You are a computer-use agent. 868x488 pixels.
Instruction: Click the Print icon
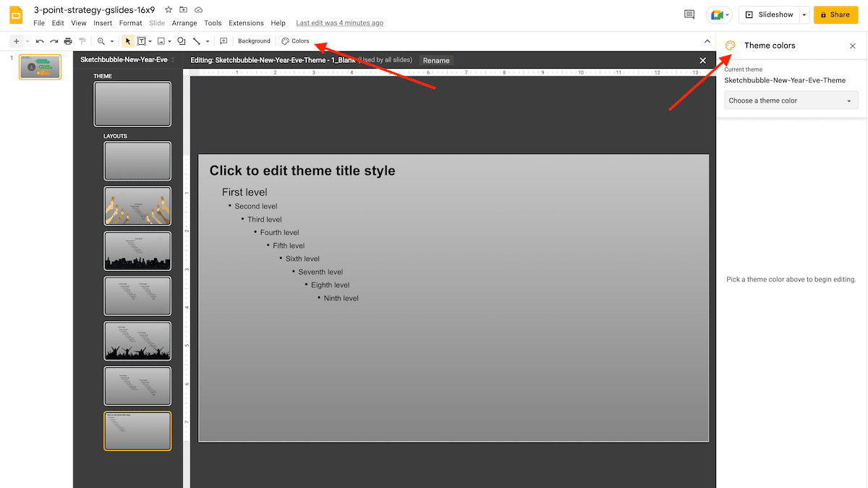coord(68,41)
